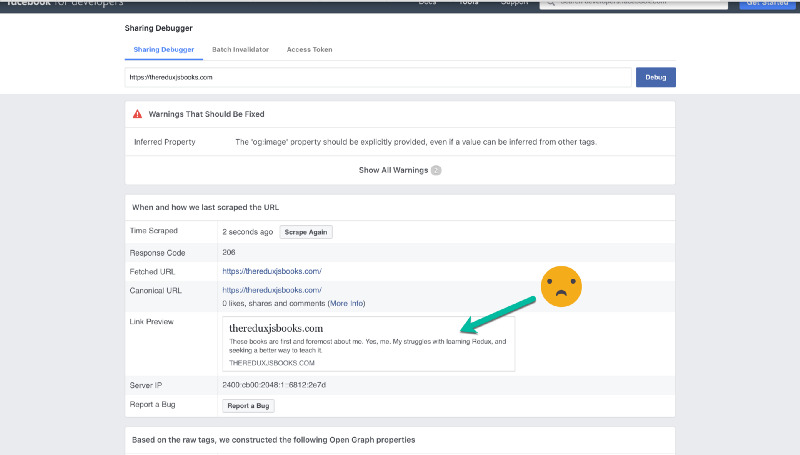Click the "2 seconds ago" time text
Image resolution: width=800 pixels, height=455 pixels.
247,232
